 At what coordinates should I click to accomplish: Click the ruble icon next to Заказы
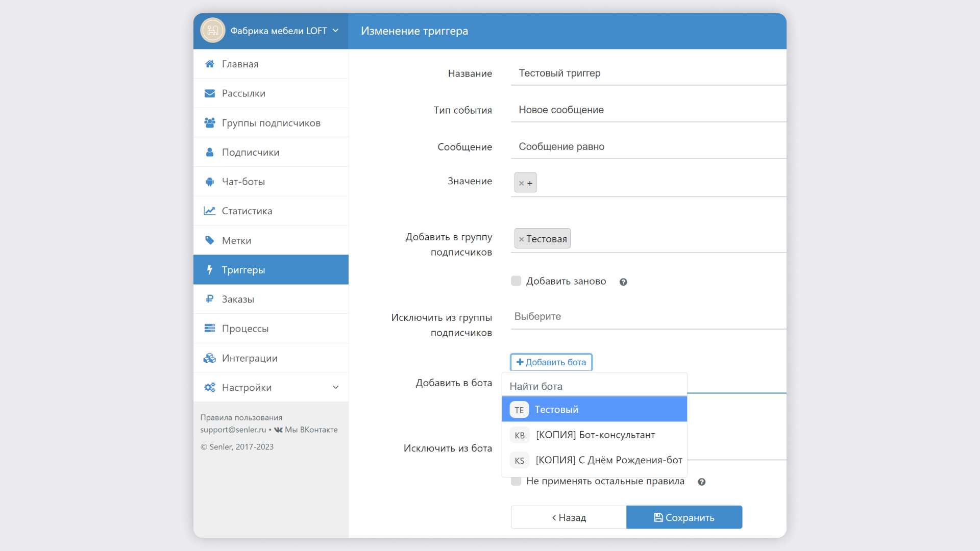(209, 299)
